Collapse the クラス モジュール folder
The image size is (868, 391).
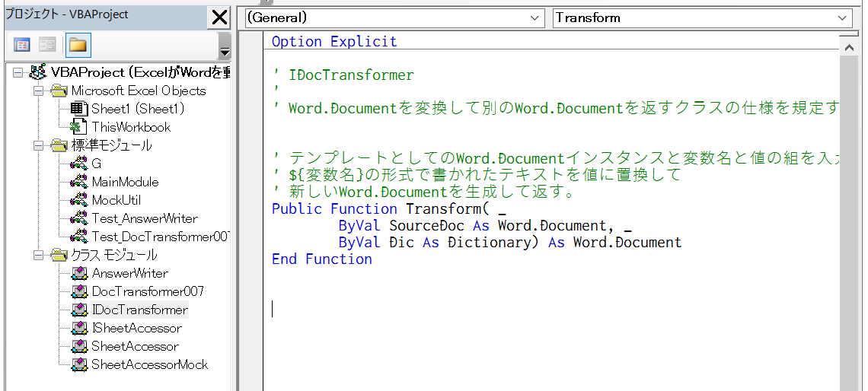38,255
